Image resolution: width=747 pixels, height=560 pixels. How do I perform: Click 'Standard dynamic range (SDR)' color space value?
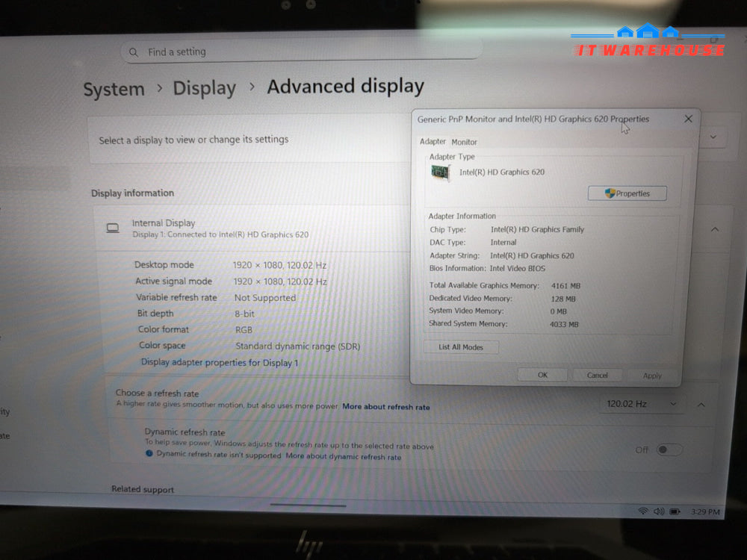298,346
